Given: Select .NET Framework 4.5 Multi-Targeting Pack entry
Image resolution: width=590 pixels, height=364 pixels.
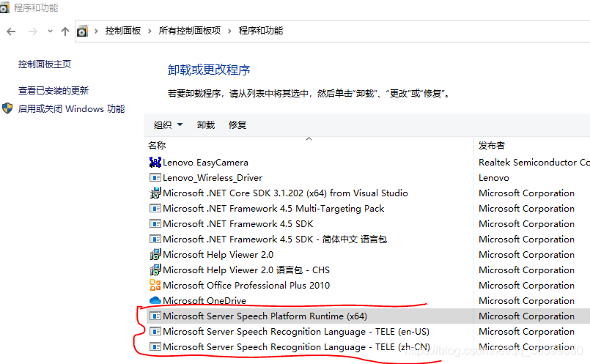Looking at the screenshot, I should [x=273, y=209].
